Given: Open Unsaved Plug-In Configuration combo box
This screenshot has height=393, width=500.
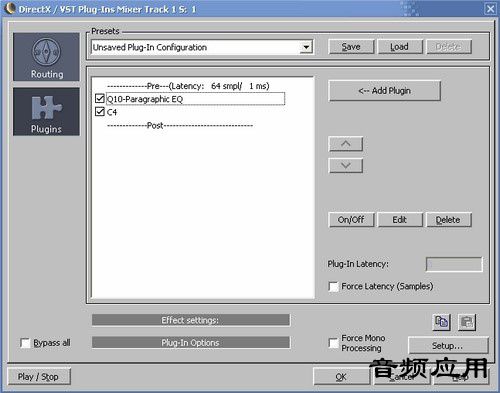Looking at the screenshot, I should click(x=202, y=47).
